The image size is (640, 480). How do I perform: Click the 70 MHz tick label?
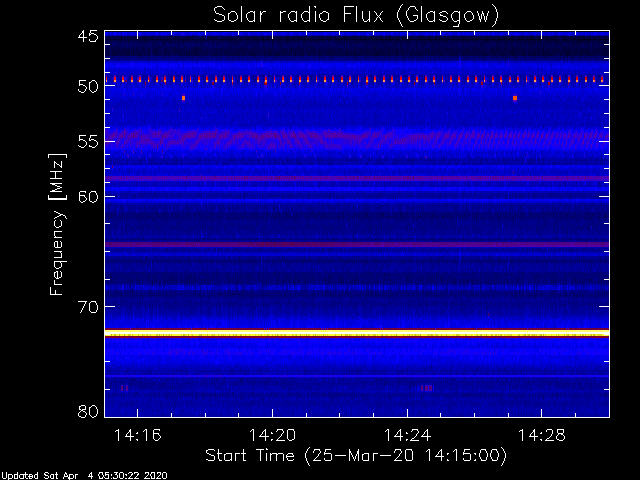(88, 307)
